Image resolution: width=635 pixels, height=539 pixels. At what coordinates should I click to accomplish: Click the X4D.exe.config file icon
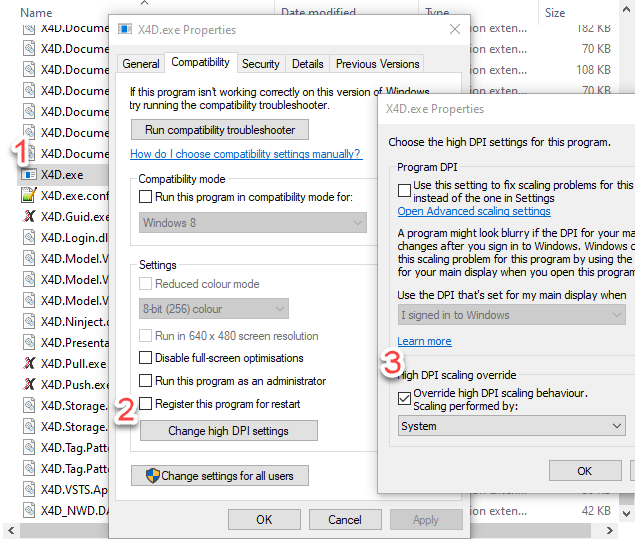point(29,195)
